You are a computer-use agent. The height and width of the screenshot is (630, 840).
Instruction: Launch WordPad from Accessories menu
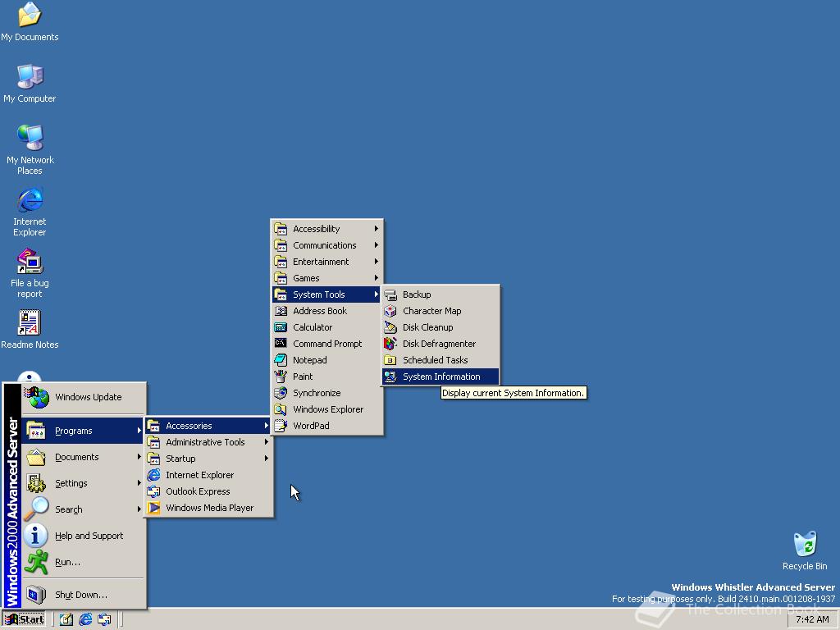pos(326,426)
